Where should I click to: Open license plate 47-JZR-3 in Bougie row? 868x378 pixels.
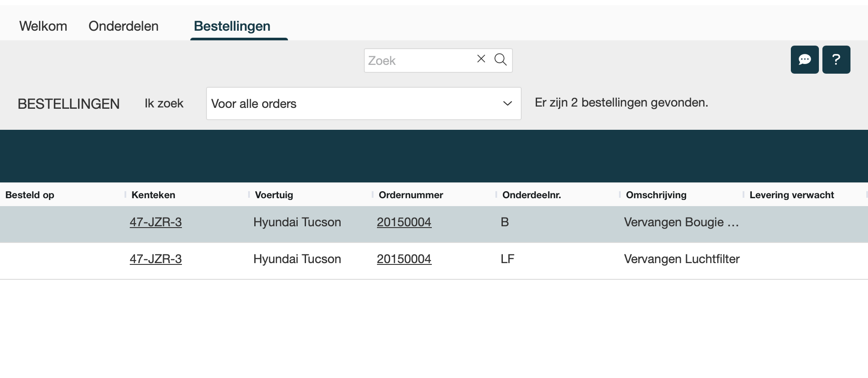click(x=156, y=222)
